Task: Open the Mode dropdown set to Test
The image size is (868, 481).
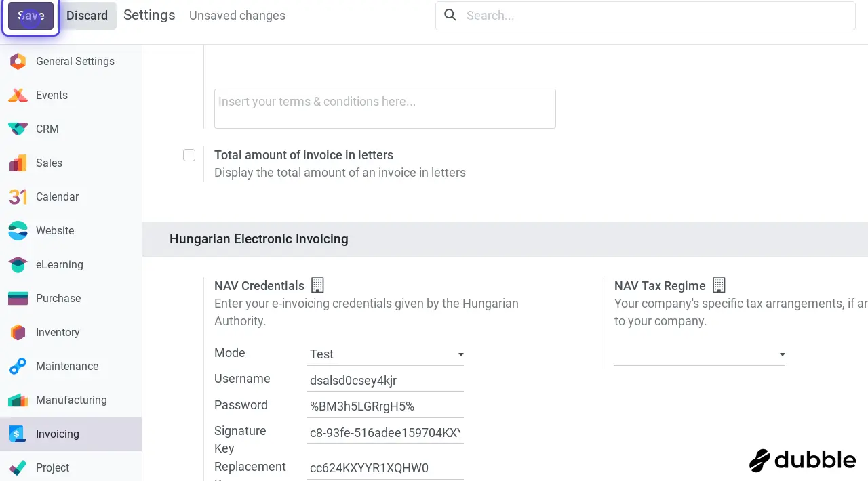Action: pyautogui.click(x=385, y=354)
